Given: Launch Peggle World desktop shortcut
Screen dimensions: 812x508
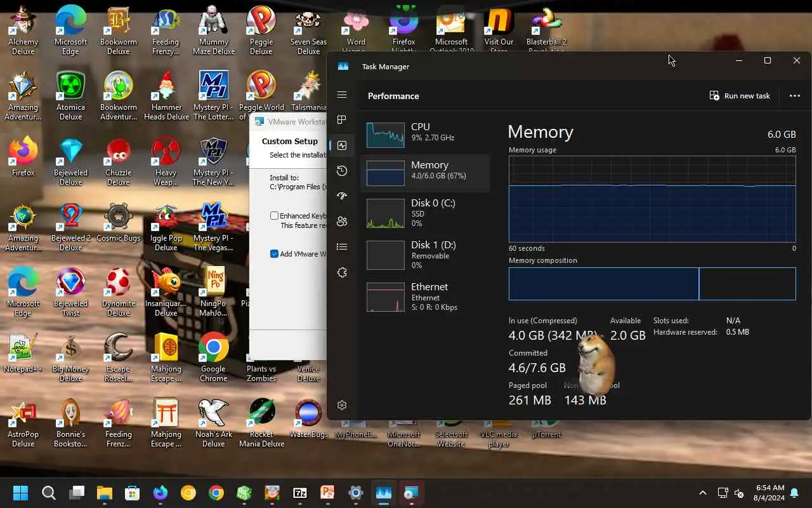Looking at the screenshot, I should (x=261, y=97).
